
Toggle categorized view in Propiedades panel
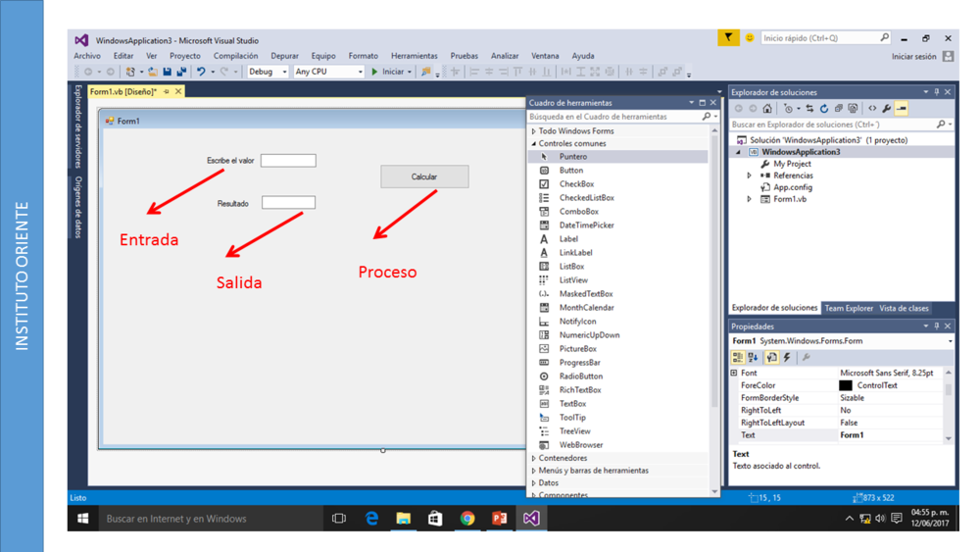738,358
